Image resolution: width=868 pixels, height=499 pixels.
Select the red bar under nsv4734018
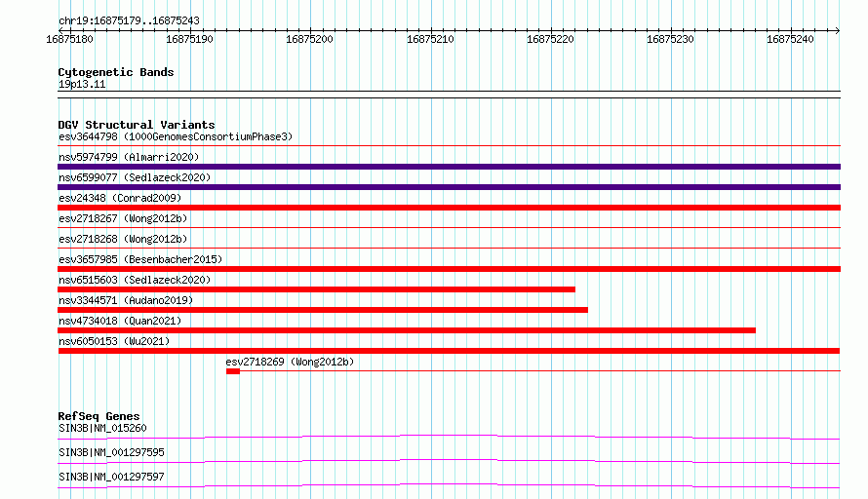407,330
